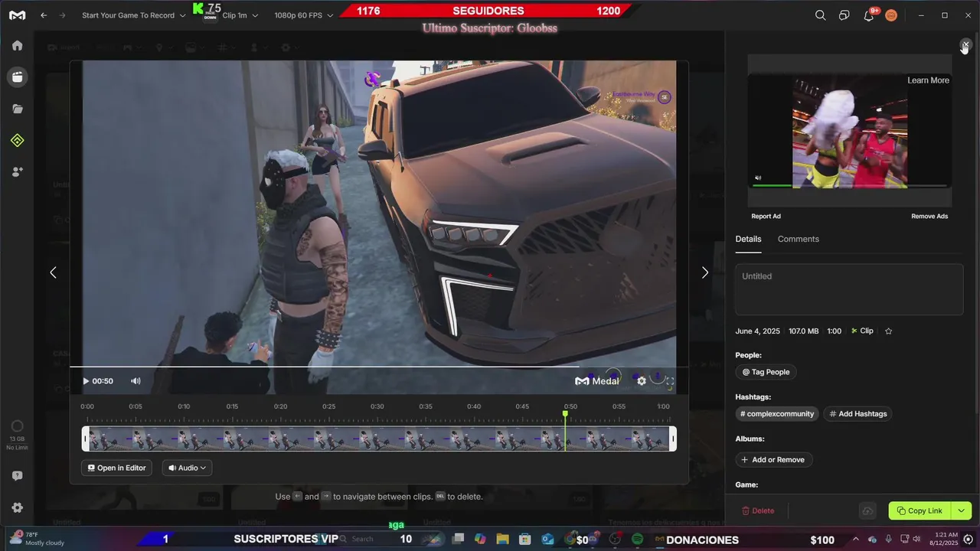The width and height of the screenshot is (980, 551).
Task: Click the Untitled title input field
Action: click(849, 289)
